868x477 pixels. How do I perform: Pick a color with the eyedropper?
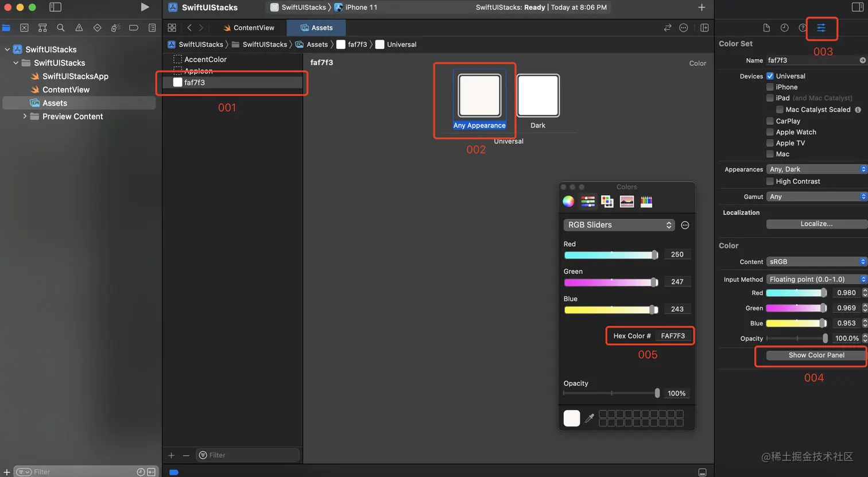590,418
